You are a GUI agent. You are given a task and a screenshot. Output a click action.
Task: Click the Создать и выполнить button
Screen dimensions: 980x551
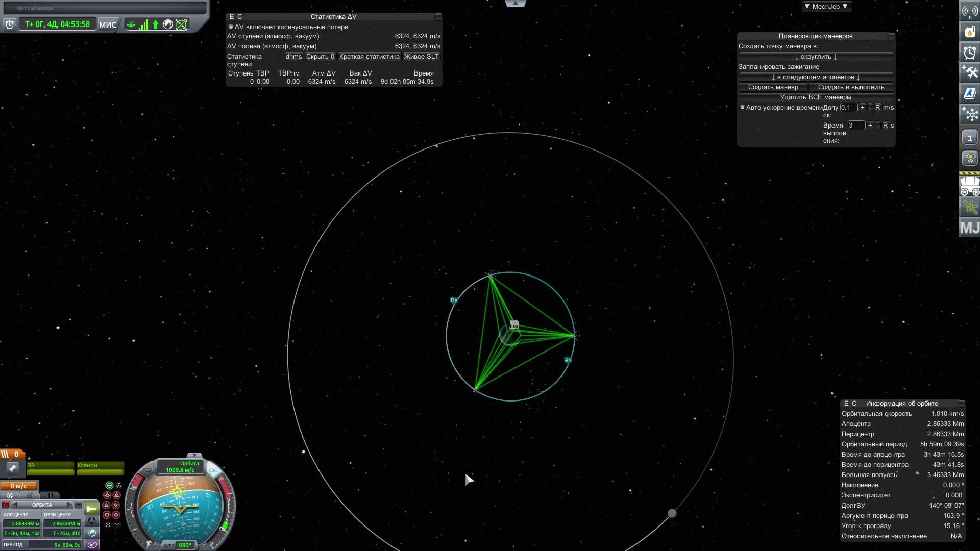point(851,87)
